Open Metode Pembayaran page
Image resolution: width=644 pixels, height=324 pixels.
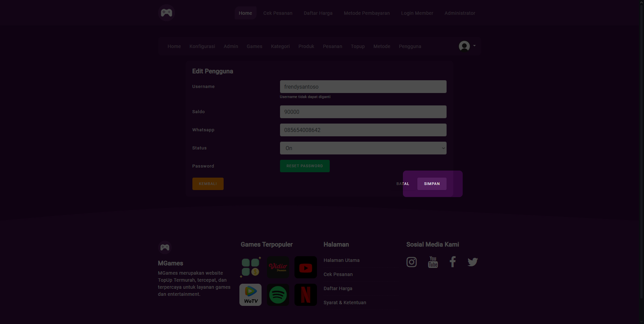coord(367,13)
